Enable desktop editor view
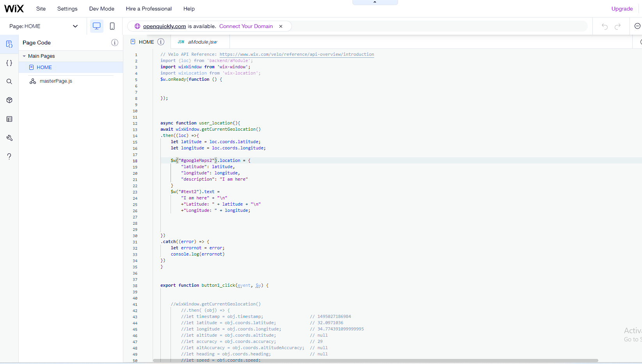 point(96,26)
